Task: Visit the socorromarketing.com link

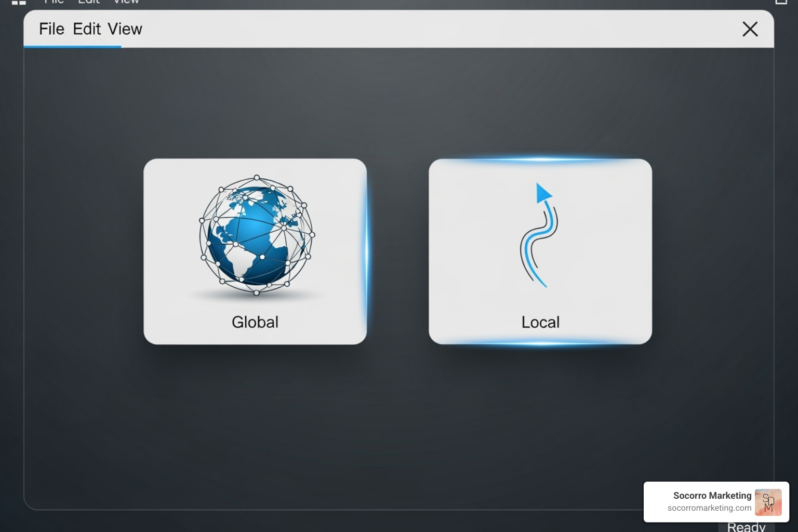Action: (x=709, y=508)
